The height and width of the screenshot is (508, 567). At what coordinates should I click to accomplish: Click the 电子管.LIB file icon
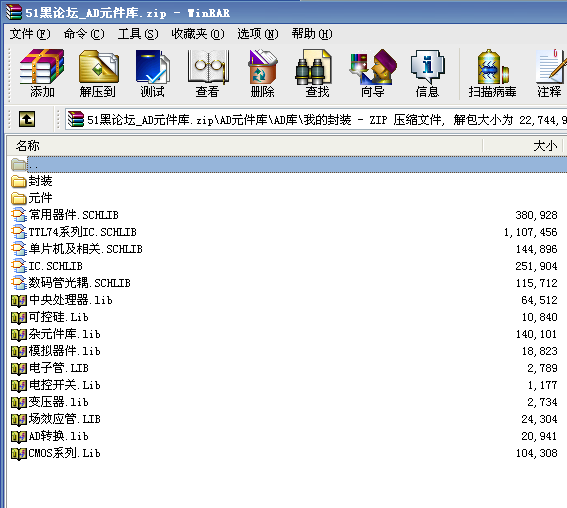pos(19,368)
